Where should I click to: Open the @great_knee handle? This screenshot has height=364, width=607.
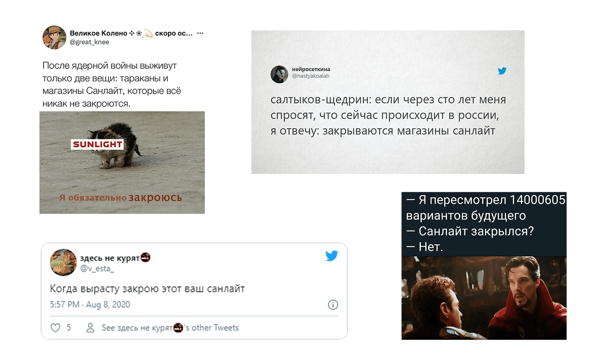[89, 42]
